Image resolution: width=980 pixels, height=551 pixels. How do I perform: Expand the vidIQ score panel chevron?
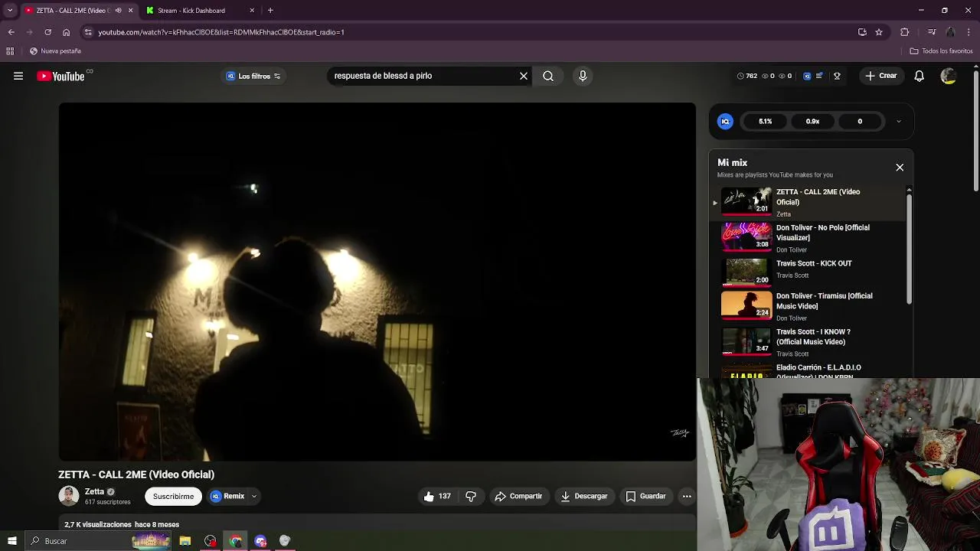point(899,121)
